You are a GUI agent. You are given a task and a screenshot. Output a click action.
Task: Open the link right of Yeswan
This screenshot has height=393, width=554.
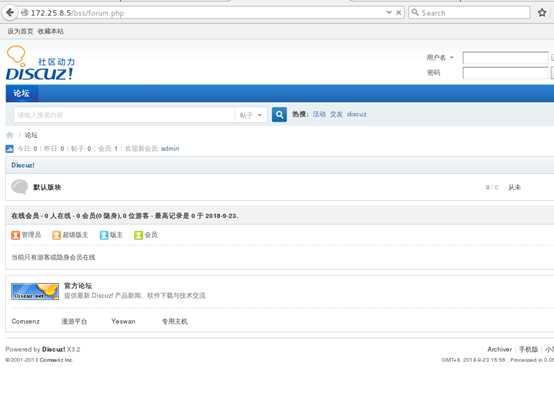175,321
